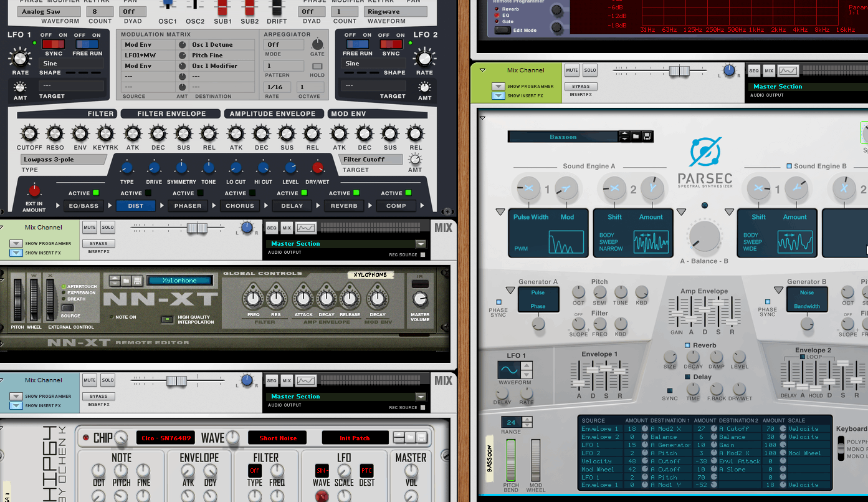Click curve icon on Mix Channel above Chip64
The width and height of the screenshot is (868, 502).
point(306,380)
